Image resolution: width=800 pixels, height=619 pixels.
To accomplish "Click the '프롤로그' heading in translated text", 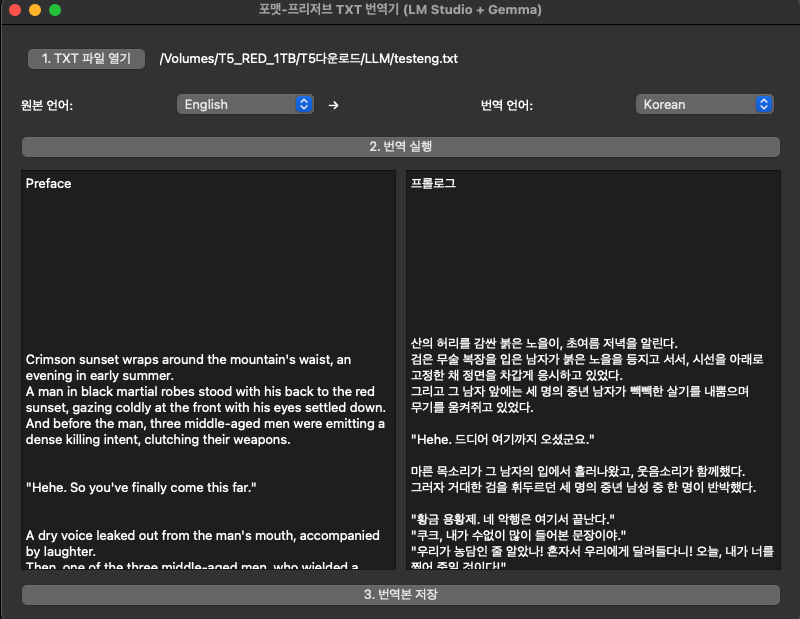I will pyautogui.click(x=433, y=184).
